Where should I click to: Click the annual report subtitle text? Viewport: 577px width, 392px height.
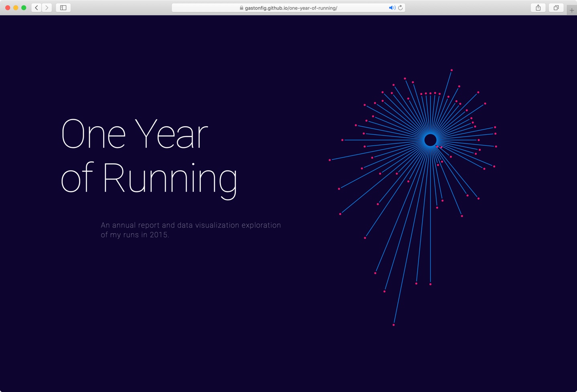click(191, 230)
